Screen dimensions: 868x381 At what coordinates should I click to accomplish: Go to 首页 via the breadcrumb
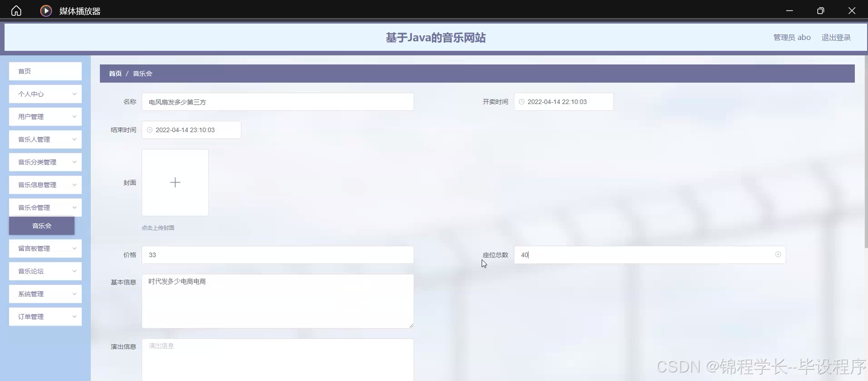pos(115,73)
